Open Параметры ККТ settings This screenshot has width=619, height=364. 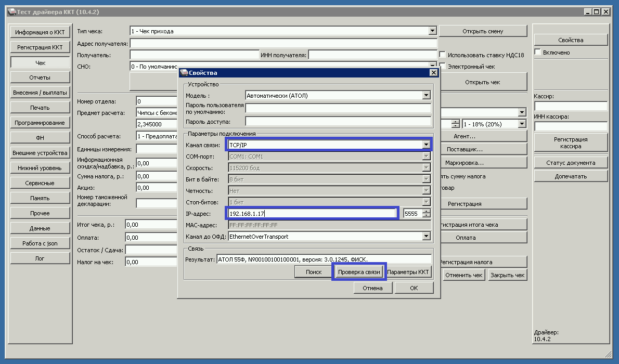click(409, 272)
